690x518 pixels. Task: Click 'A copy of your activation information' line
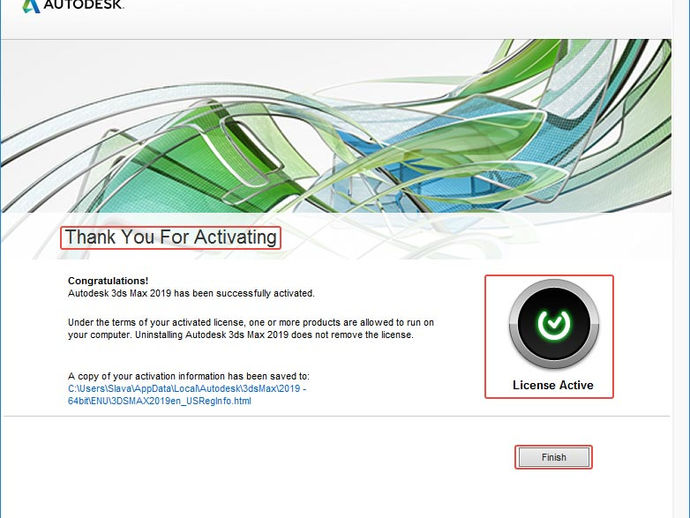click(x=188, y=376)
